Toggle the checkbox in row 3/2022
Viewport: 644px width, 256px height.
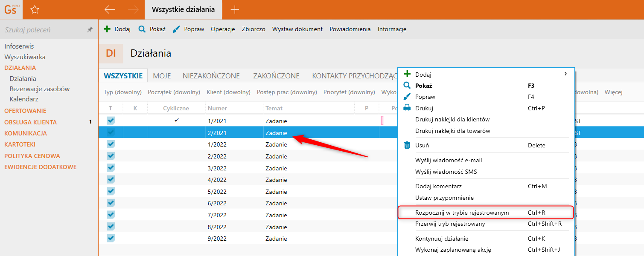pyautogui.click(x=111, y=168)
